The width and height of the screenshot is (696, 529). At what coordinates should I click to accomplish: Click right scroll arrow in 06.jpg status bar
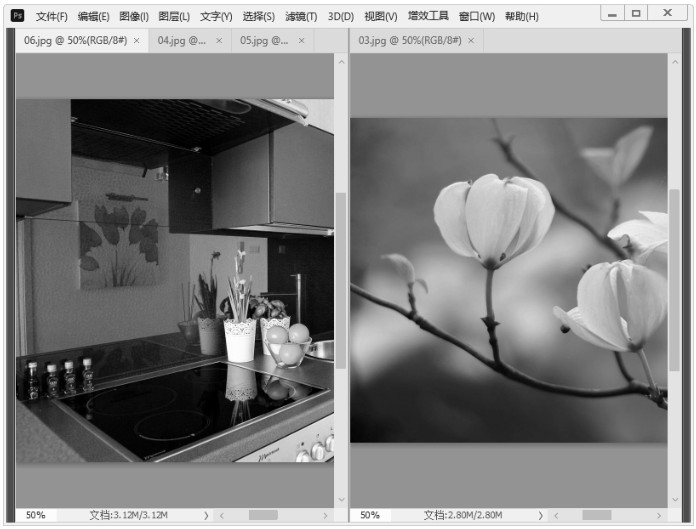[325, 516]
